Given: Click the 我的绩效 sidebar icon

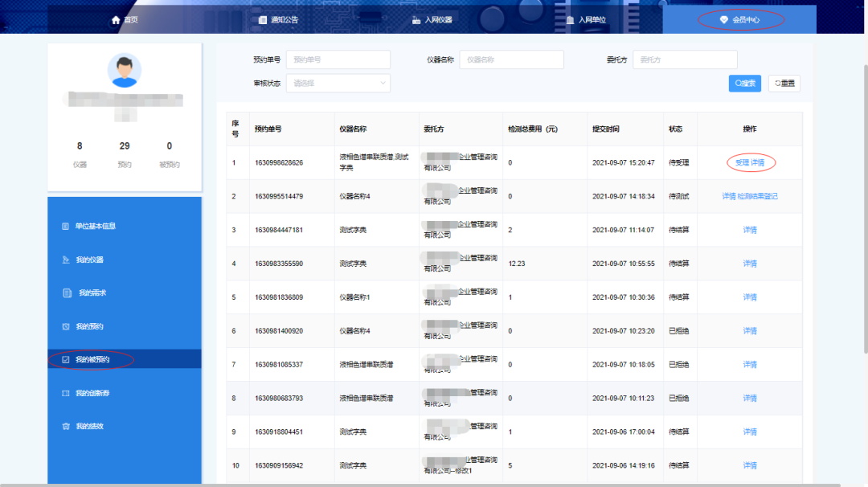Looking at the screenshot, I should (x=66, y=426).
